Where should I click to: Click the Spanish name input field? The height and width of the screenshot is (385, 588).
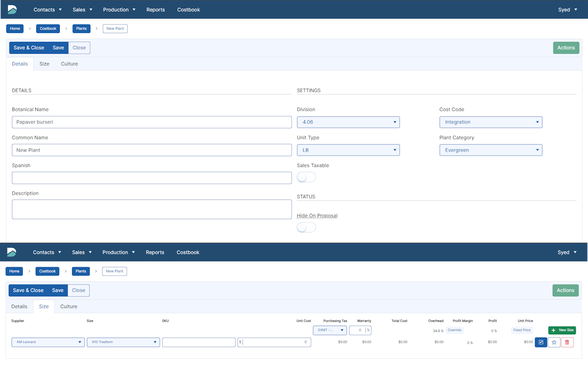pos(152,178)
